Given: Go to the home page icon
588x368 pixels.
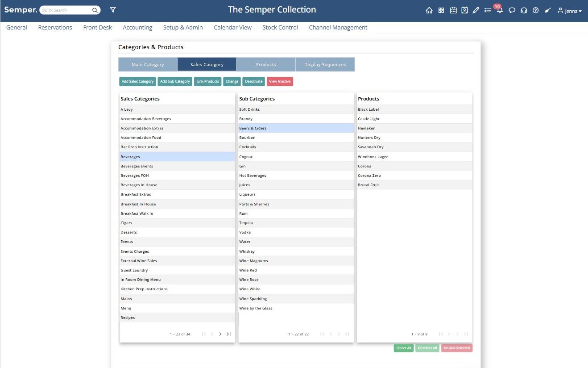Looking at the screenshot, I should pyautogui.click(x=429, y=10).
